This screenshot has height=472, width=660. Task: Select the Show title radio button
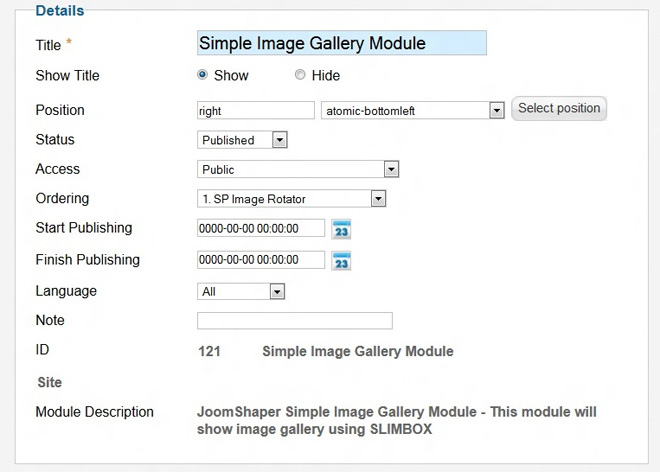point(203,75)
